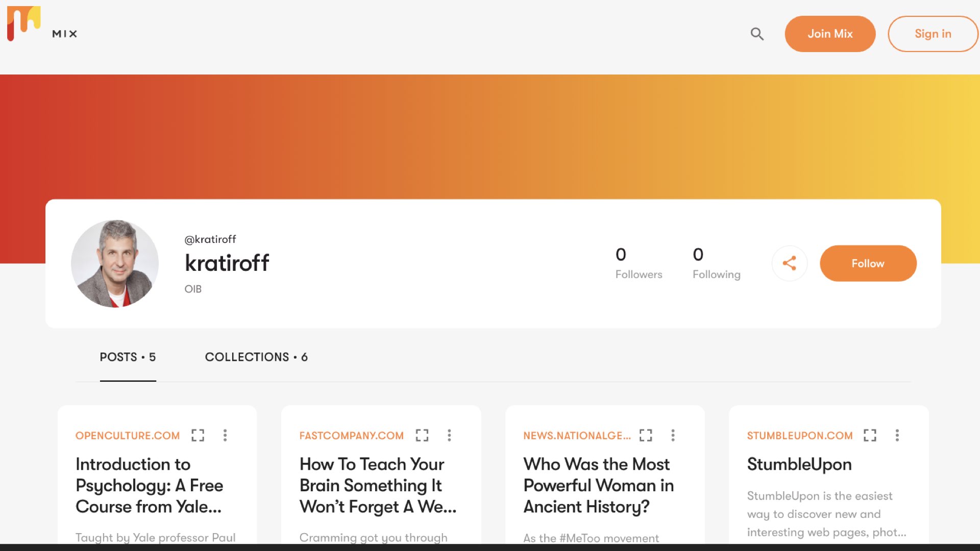The image size is (980, 551).
Task: Expand the OpenCulture post preview icon
Action: (198, 435)
